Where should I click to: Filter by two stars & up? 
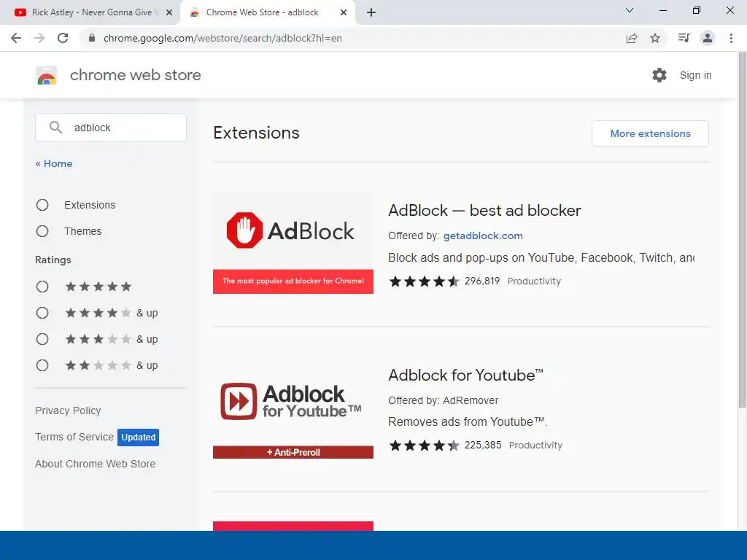pyautogui.click(x=42, y=365)
